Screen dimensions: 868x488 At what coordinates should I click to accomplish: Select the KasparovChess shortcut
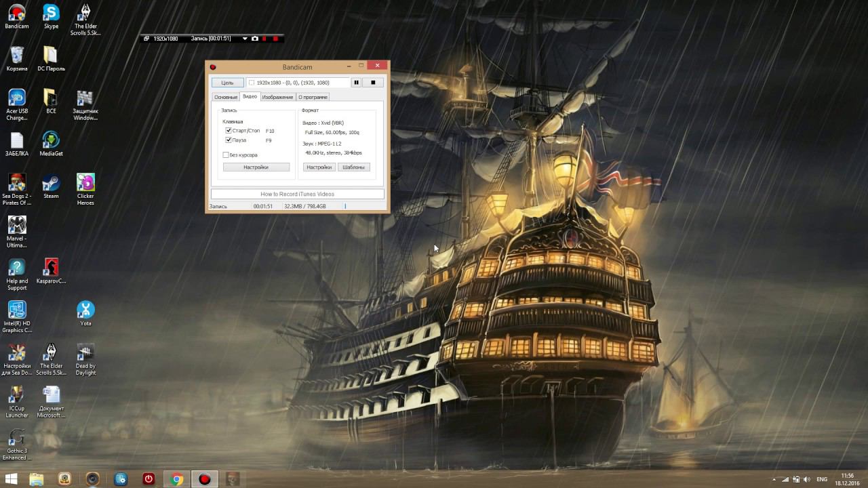pyautogui.click(x=51, y=271)
